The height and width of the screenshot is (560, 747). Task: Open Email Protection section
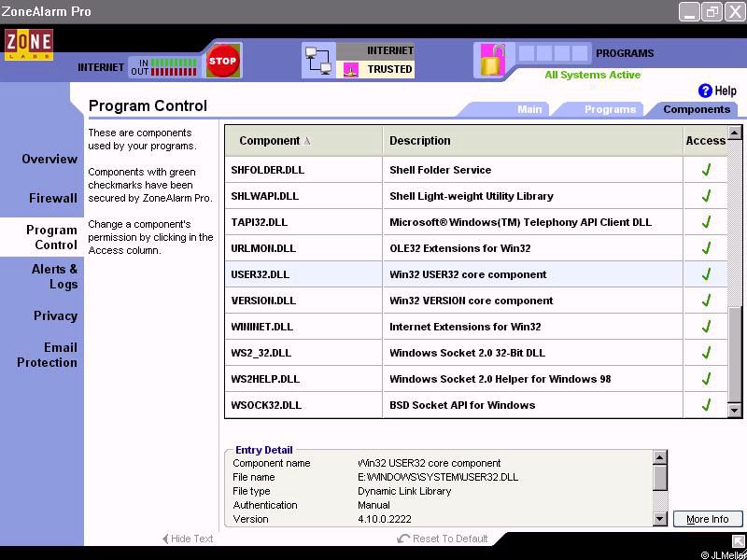[47, 355]
